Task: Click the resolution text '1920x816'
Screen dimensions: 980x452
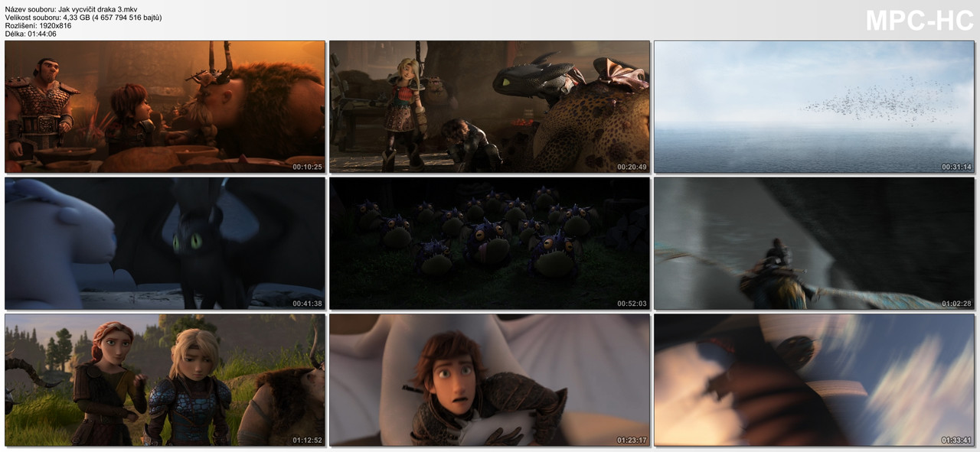Action: [54, 26]
